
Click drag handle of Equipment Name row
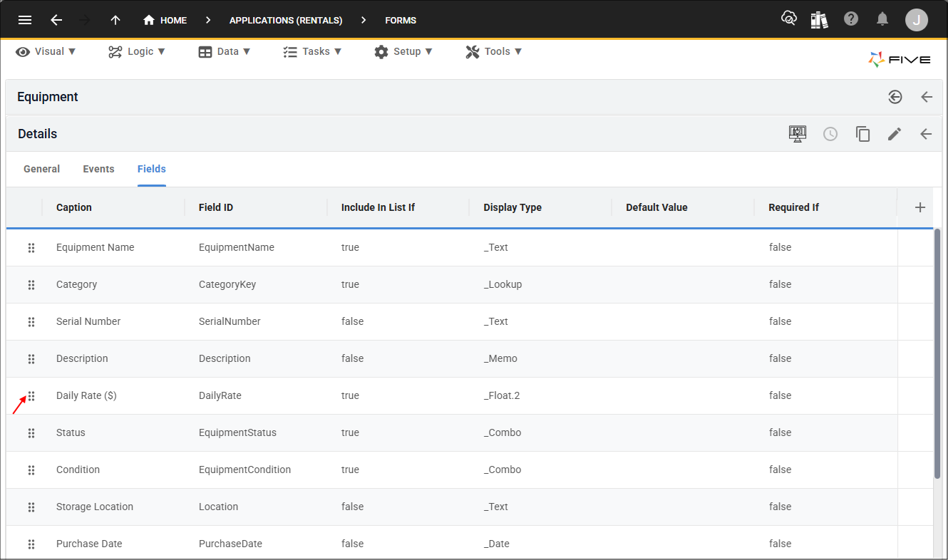point(31,247)
